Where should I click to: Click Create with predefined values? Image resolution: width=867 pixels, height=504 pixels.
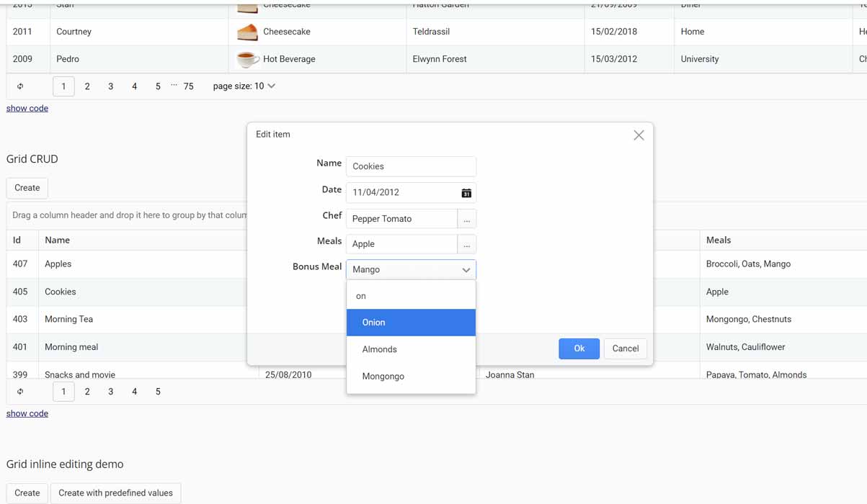[x=115, y=493]
